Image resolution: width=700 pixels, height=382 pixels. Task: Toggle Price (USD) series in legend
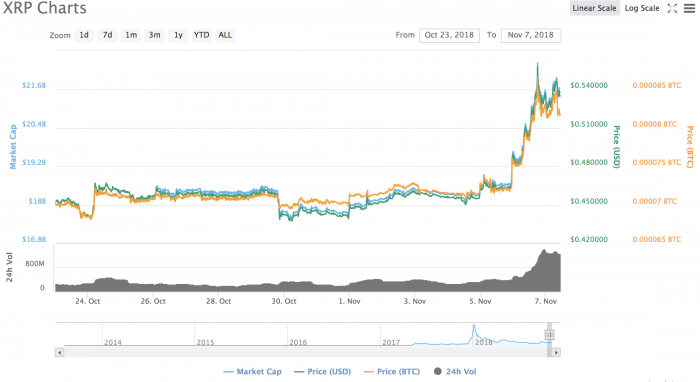(x=323, y=371)
